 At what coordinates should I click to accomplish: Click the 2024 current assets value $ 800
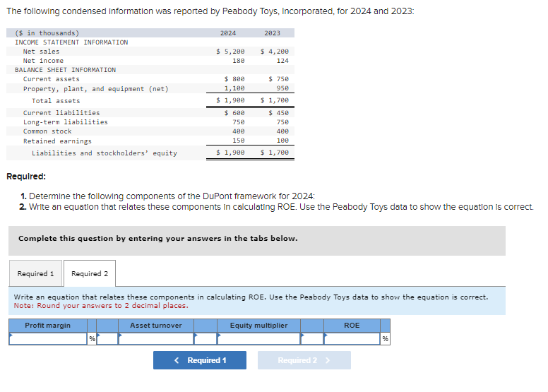pyautogui.click(x=234, y=79)
